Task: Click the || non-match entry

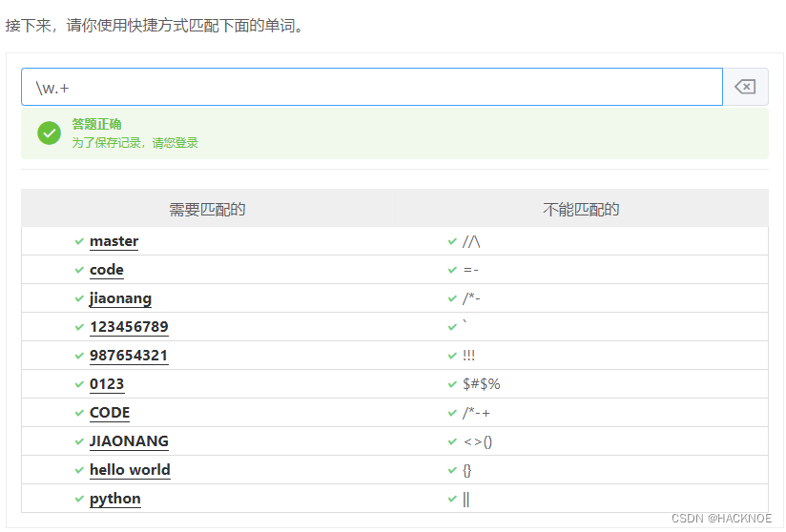Action: (x=466, y=499)
